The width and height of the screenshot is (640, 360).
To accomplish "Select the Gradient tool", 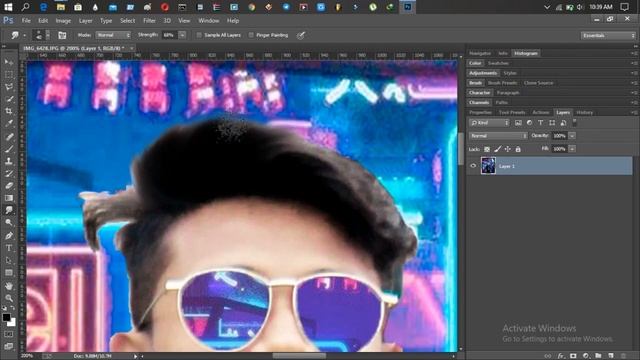I will coord(9,198).
